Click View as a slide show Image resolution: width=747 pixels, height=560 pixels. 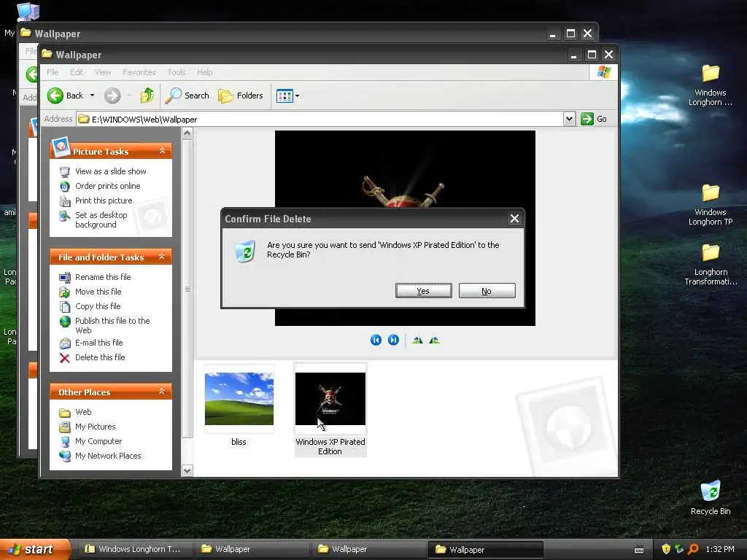tap(111, 171)
